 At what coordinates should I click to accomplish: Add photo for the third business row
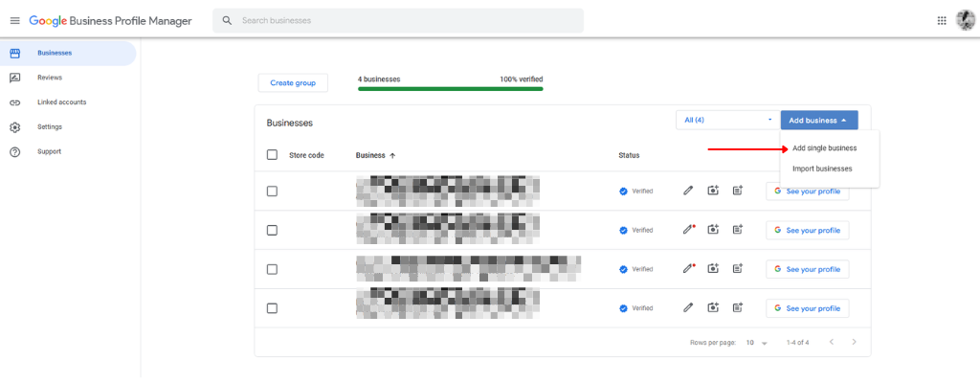click(713, 268)
